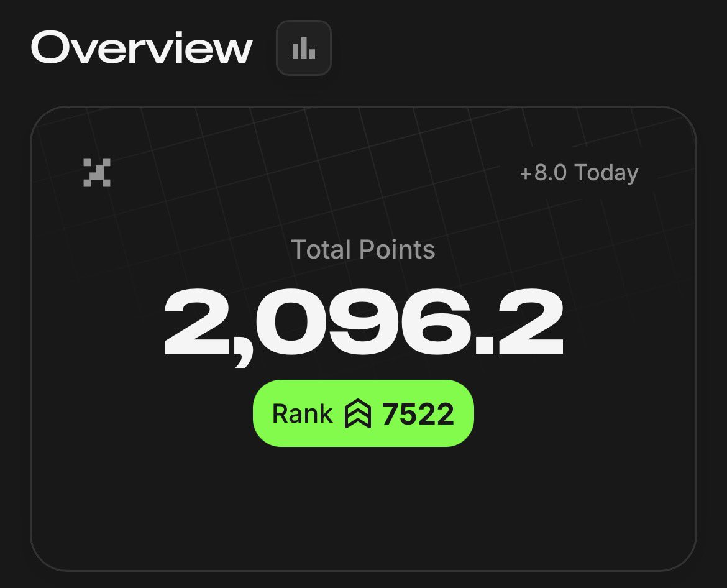The image size is (727, 588).
Task: Click the pixelated logo icon in card
Action: 97,173
